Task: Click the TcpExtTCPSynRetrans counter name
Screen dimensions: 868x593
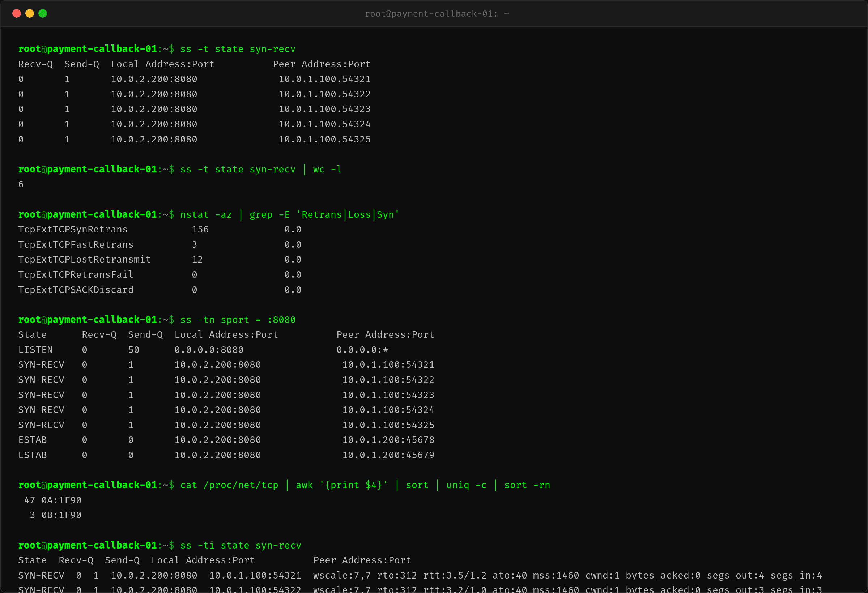Action: 73,229
